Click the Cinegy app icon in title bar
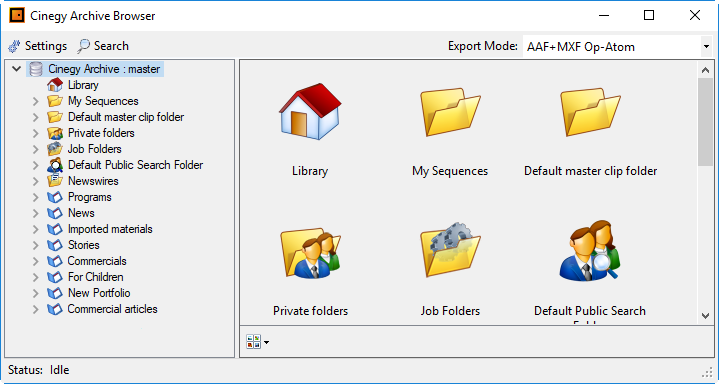 17,16
